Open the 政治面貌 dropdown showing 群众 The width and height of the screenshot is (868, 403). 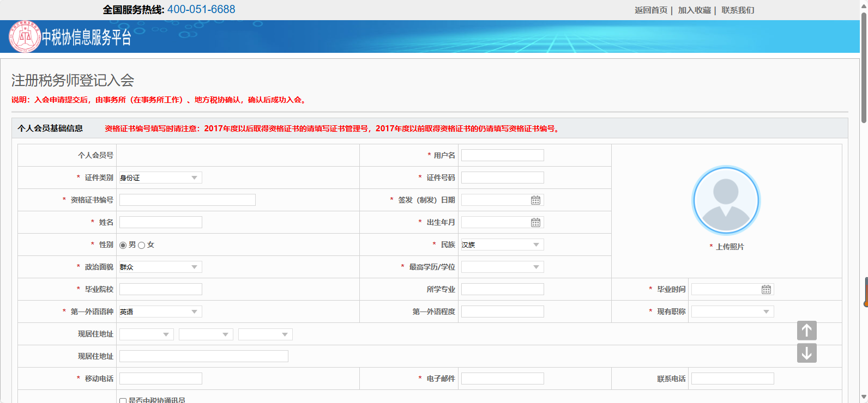click(x=161, y=267)
